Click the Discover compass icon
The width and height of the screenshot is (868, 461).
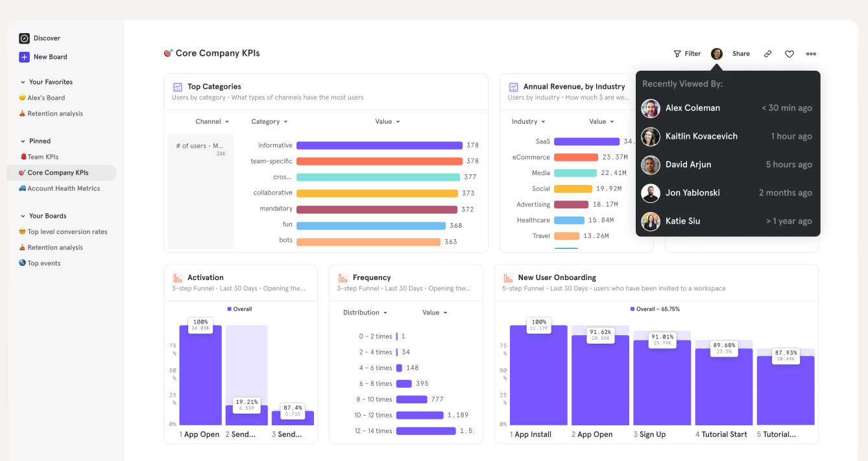point(24,38)
